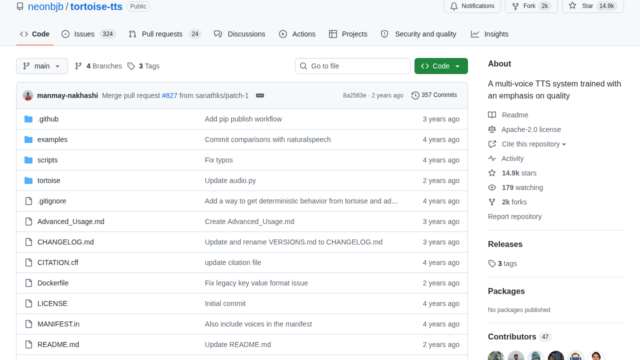This screenshot has height=360, width=640.
Task: Click the tag icon under Releases
Action: 492,264
